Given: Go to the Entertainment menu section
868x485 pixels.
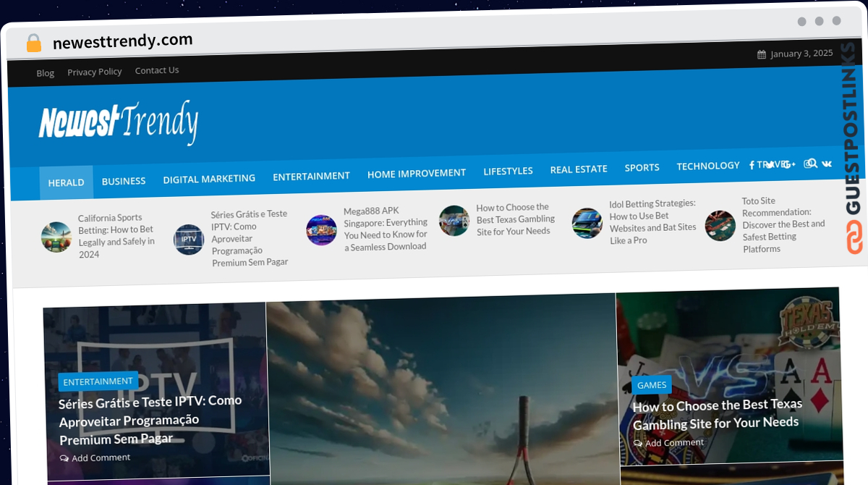Looking at the screenshot, I should click(x=311, y=176).
